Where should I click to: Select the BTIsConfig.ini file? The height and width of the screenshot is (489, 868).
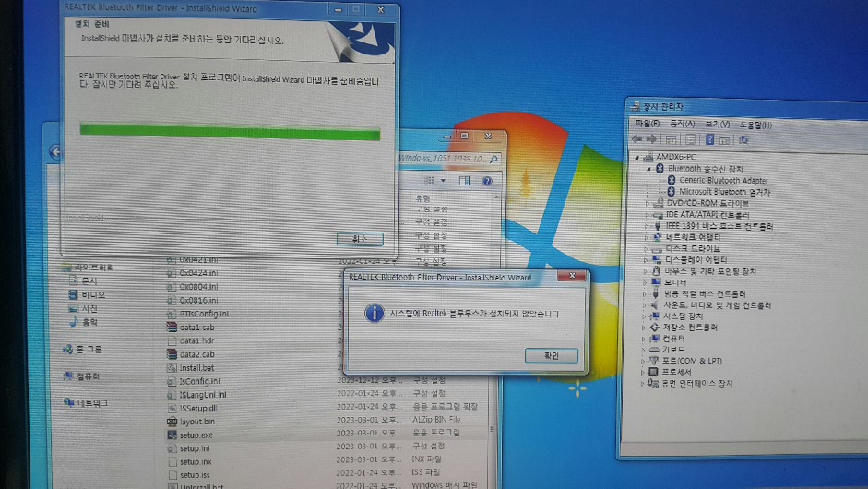click(198, 314)
